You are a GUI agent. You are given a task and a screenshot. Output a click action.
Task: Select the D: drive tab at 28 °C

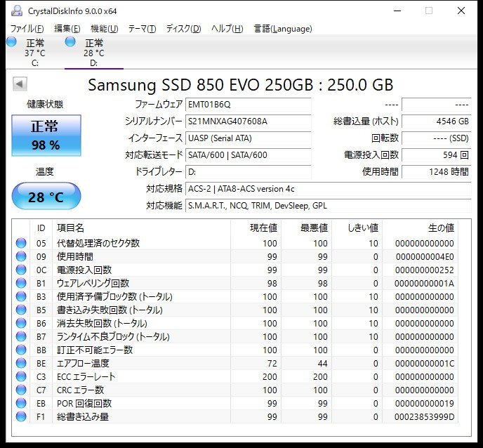click(x=94, y=53)
